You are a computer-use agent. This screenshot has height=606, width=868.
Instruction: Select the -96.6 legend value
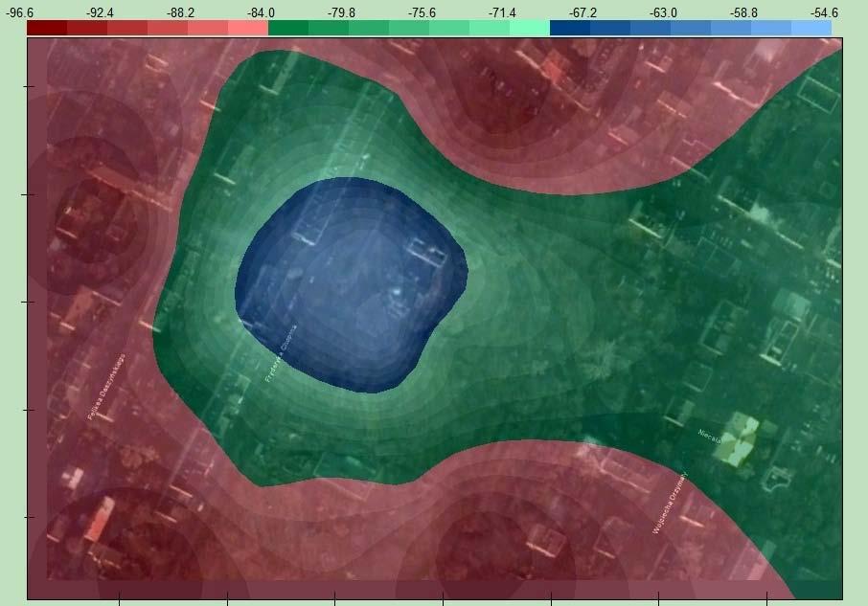(19, 12)
